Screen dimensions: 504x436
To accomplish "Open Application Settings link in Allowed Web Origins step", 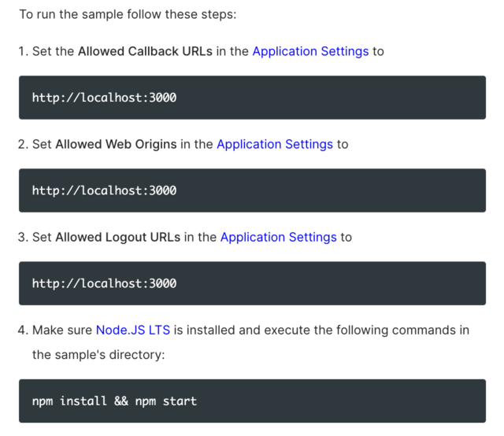I will point(275,144).
